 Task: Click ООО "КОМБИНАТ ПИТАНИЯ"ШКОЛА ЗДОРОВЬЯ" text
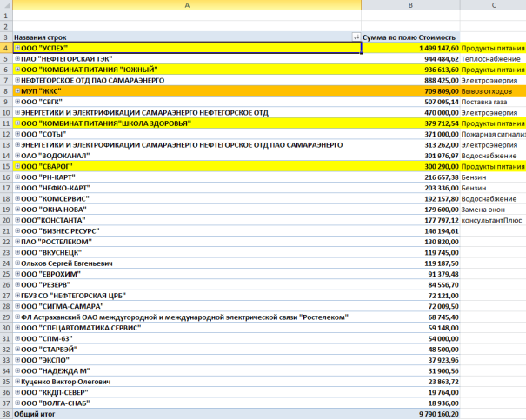pyautogui.click(x=106, y=123)
